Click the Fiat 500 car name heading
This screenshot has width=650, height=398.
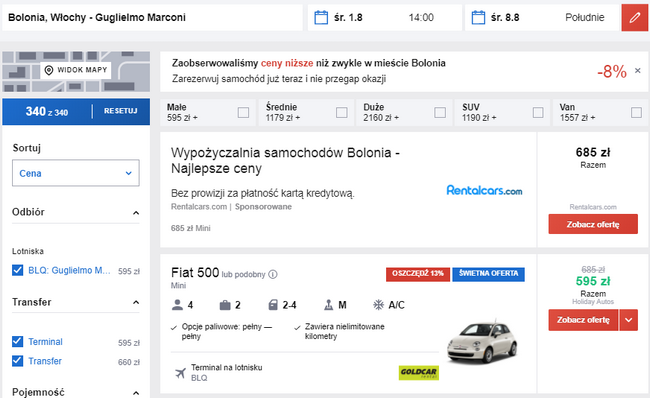(195, 273)
